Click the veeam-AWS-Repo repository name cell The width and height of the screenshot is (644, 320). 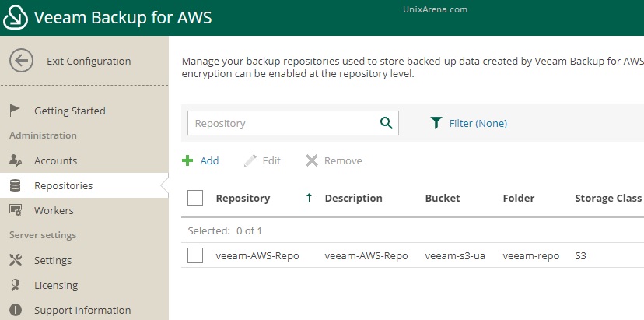click(x=257, y=256)
